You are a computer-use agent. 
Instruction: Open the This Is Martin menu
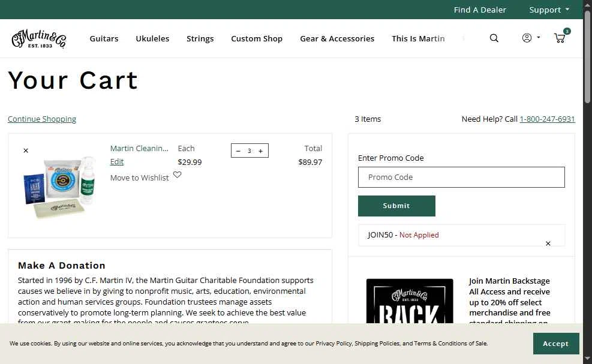point(418,38)
